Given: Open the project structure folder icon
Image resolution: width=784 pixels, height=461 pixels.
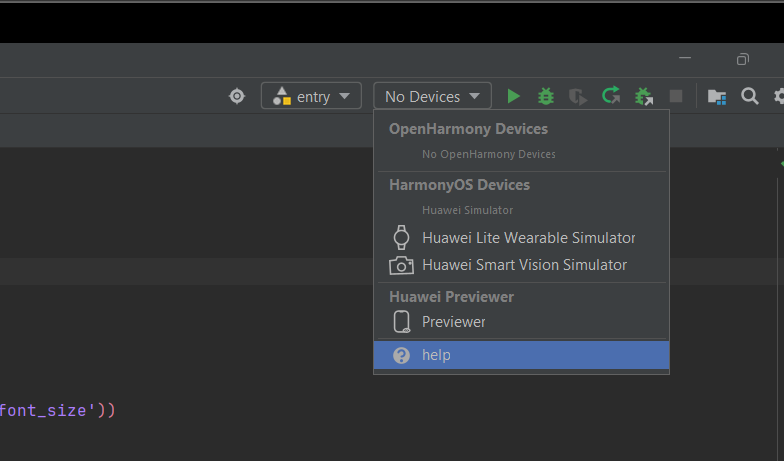Looking at the screenshot, I should pos(717,96).
